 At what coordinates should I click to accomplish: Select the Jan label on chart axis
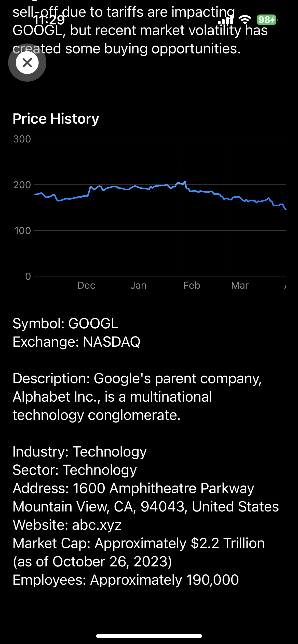tap(139, 285)
